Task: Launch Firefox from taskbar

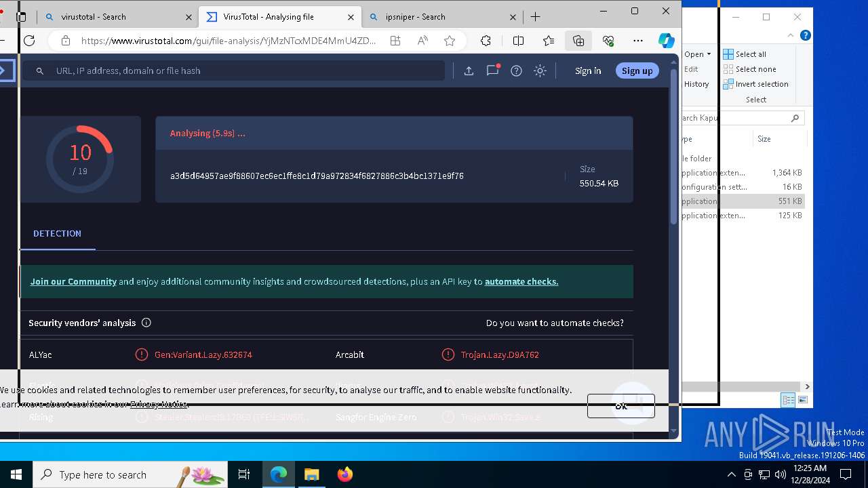Action: pos(345,474)
